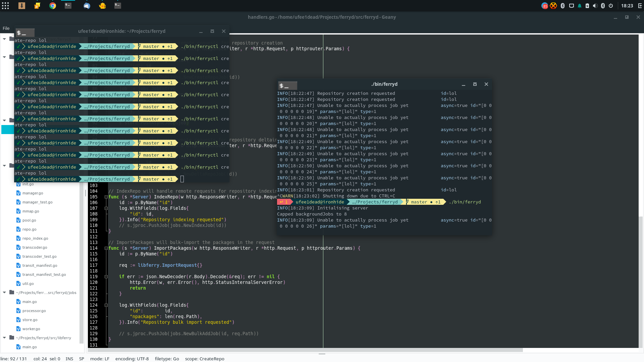
Task: Open the first Bluetooth tray icon
Action: coord(563,6)
